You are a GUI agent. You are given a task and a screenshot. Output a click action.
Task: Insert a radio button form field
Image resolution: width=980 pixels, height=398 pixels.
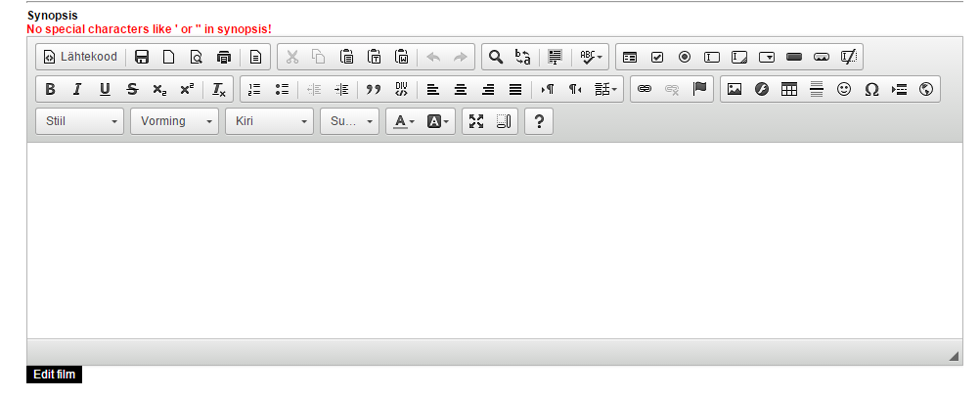pos(685,57)
